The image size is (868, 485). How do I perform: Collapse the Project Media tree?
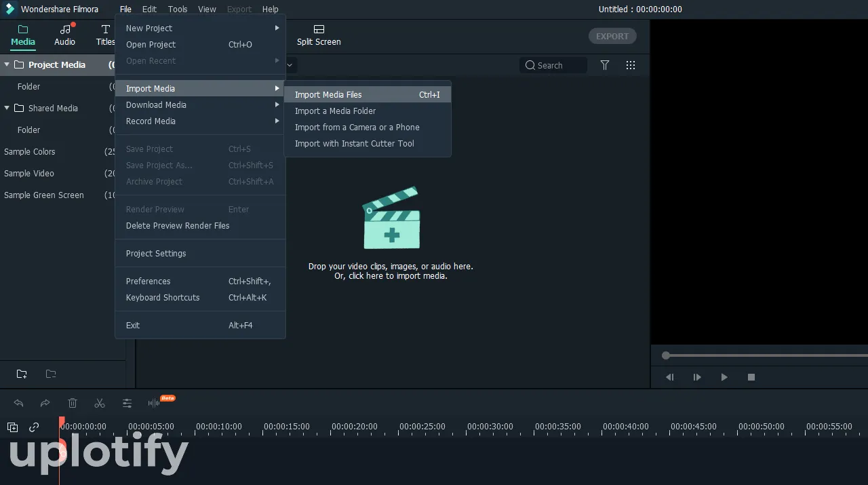pyautogui.click(x=7, y=64)
